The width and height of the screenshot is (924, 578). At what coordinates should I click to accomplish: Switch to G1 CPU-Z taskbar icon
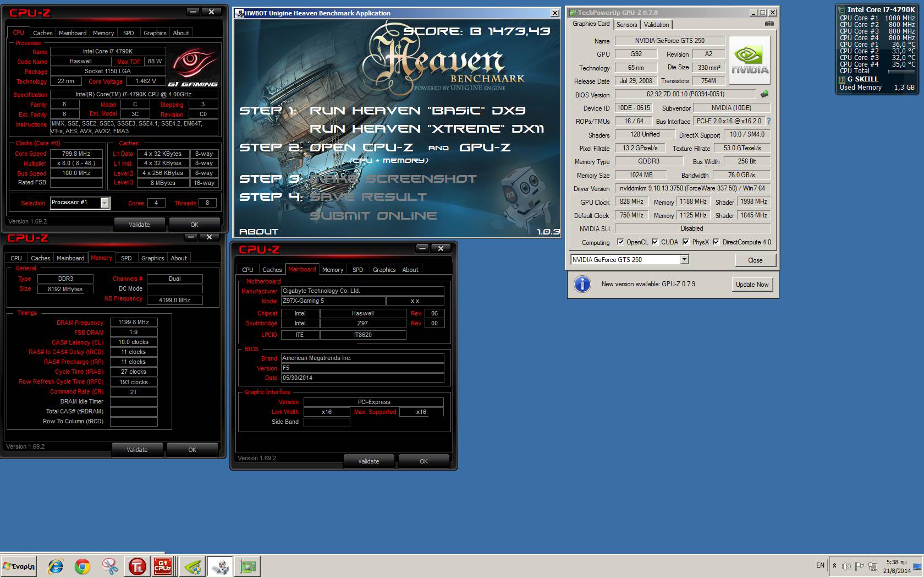point(163,566)
